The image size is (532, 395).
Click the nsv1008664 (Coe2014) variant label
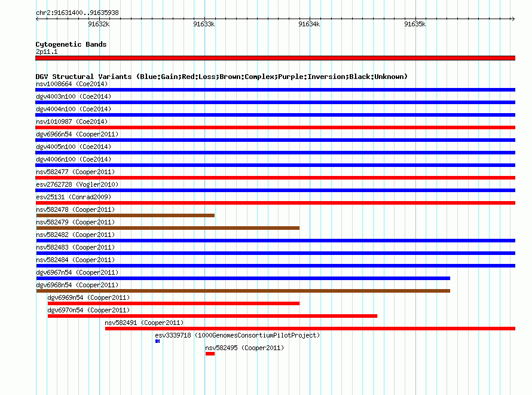(72, 84)
